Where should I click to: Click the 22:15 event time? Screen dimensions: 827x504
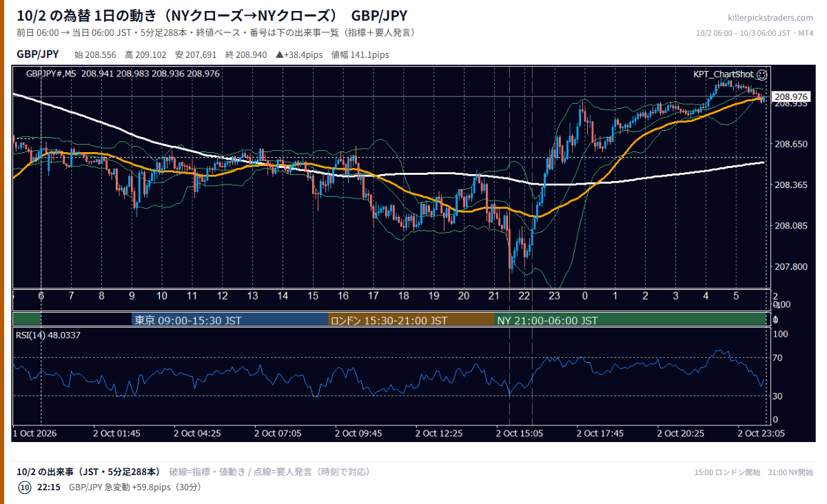click(49, 487)
